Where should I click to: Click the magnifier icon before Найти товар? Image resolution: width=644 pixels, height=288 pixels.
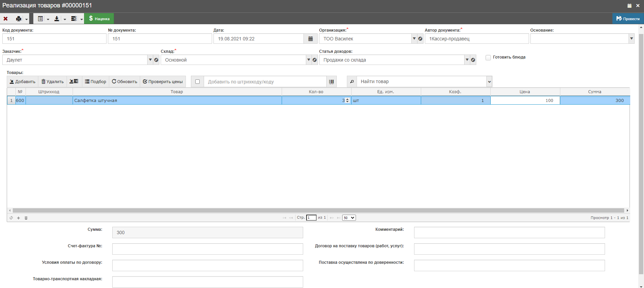pyautogui.click(x=352, y=82)
